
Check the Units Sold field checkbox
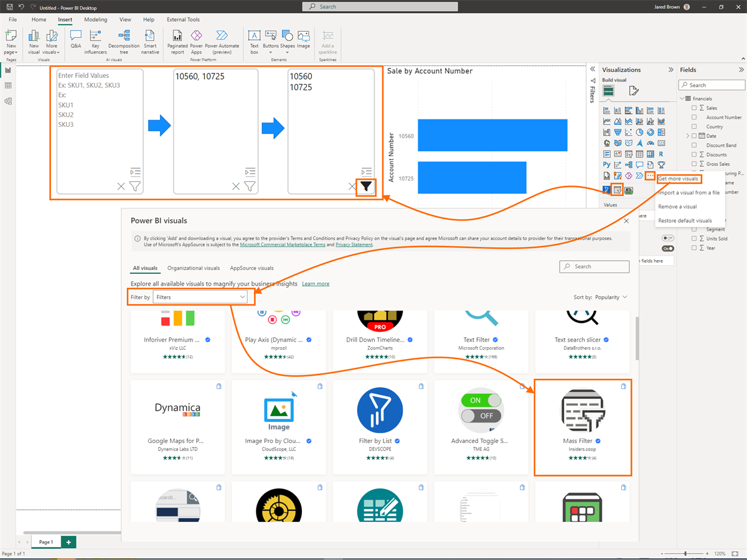(x=694, y=238)
